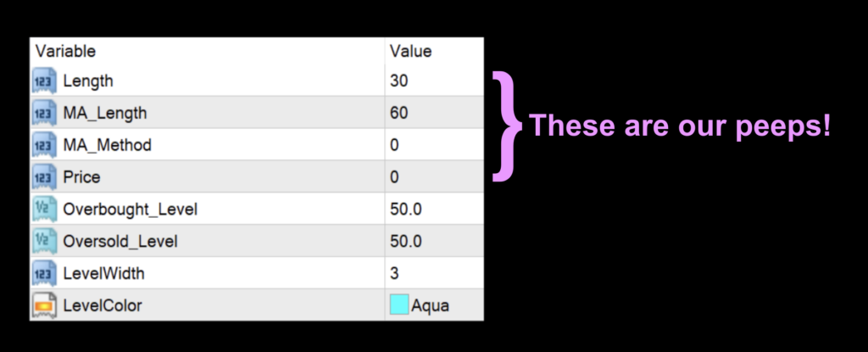Edit the LevelWidth value of 3
This screenshot has width=868, height=352.
pyautogui.click(x=395, y=274)
